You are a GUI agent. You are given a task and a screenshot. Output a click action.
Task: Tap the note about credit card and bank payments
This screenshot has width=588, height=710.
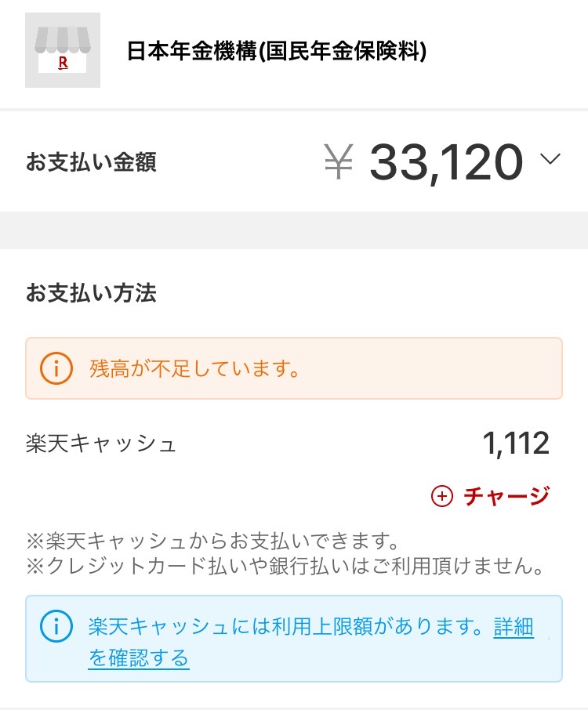(x=285, y=566)
